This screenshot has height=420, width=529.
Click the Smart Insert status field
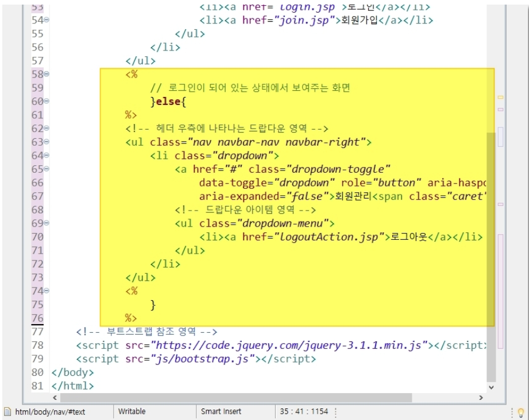[x=221, y=411]
